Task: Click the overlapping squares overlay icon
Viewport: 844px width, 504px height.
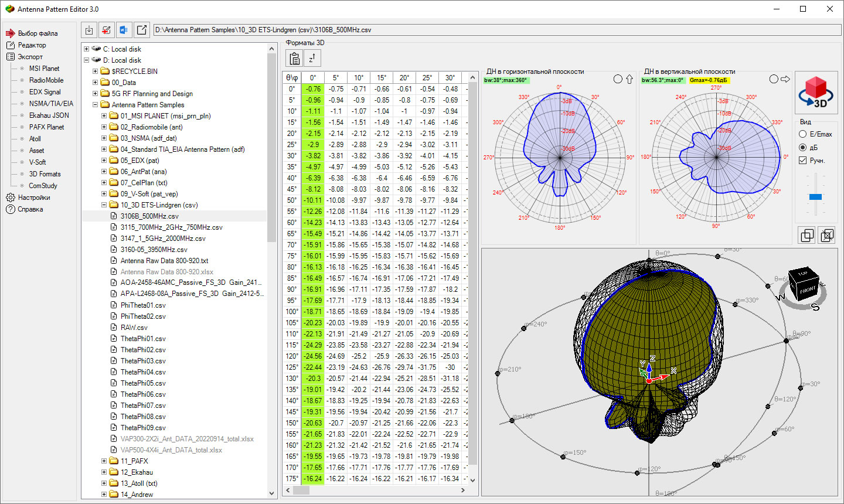Action: tap(806, 235)
